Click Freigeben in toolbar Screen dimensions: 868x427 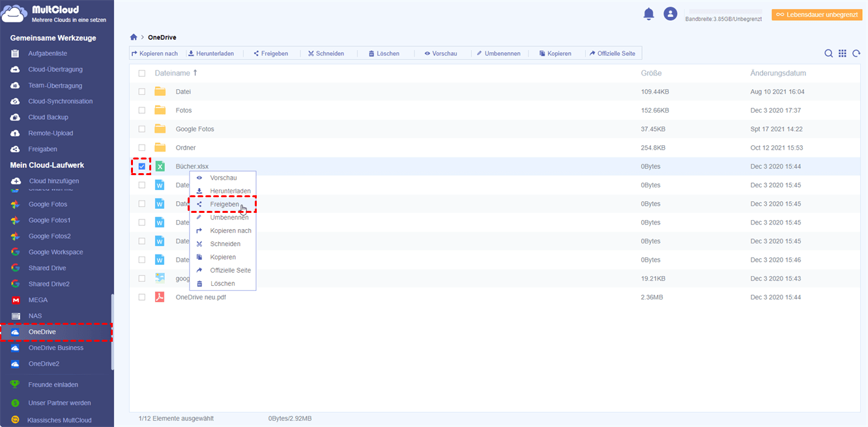tap(271, 53)
